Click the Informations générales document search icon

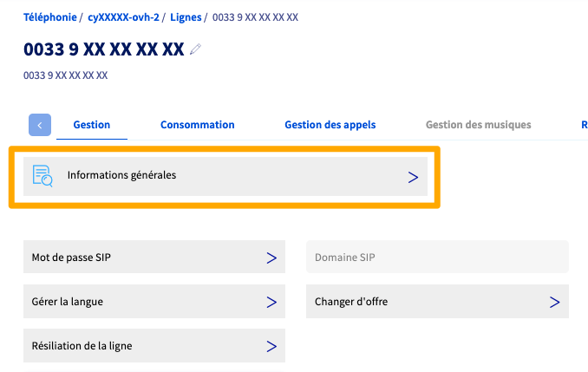coord(42,175)
